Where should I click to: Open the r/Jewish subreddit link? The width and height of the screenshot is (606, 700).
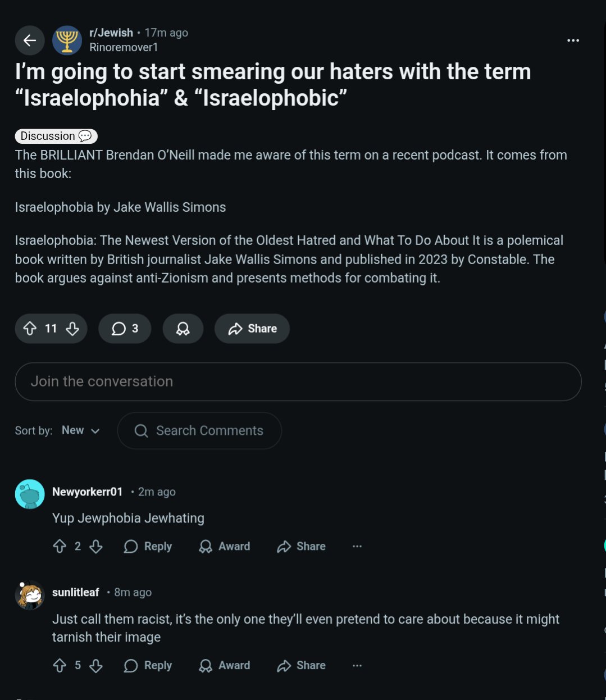[x=111, y=33]
